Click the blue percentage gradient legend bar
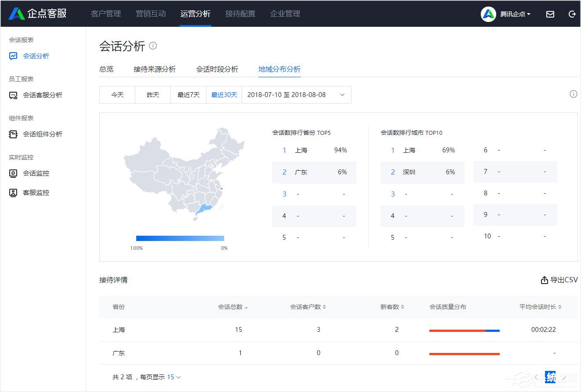The width and height of the screenshot is (581, 392). point(180,238)
